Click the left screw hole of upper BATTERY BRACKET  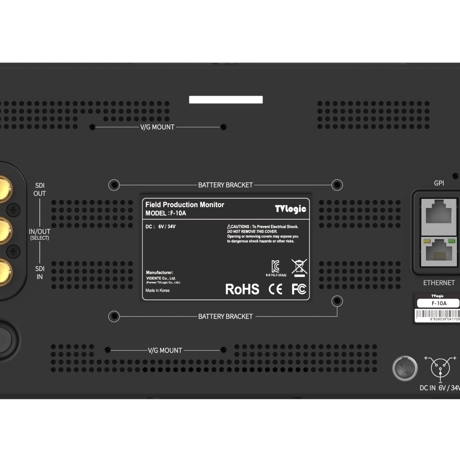click(x=114, y=185)
